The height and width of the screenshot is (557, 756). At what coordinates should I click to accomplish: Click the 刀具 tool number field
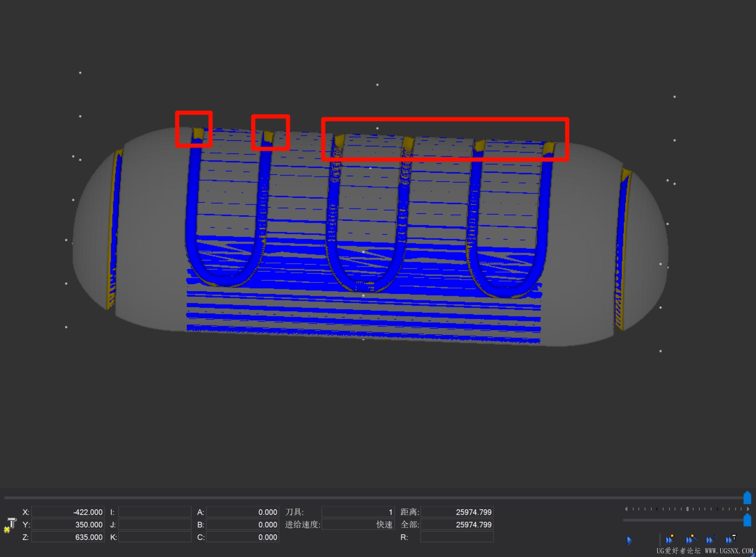pos(358,512)
